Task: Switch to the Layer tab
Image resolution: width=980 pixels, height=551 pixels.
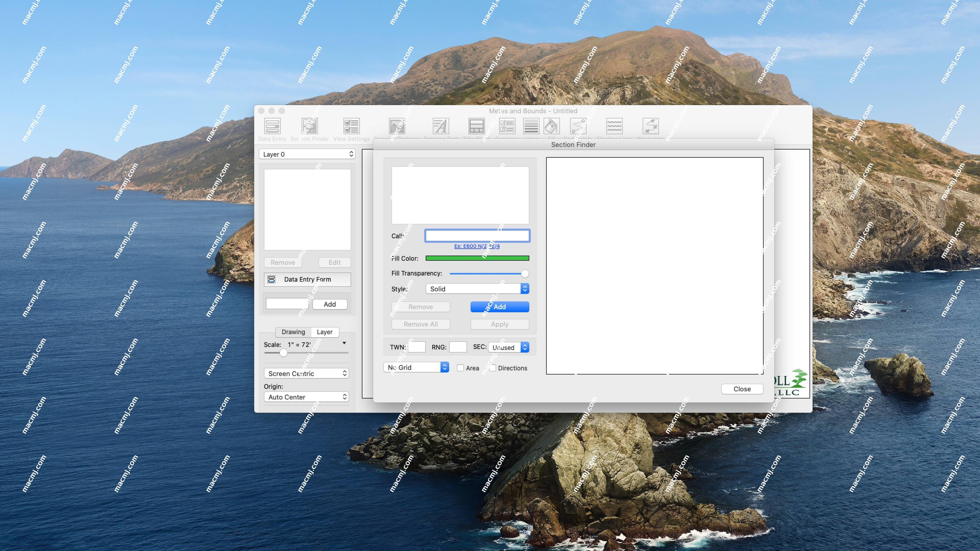Action: click(x=325, y=332)
